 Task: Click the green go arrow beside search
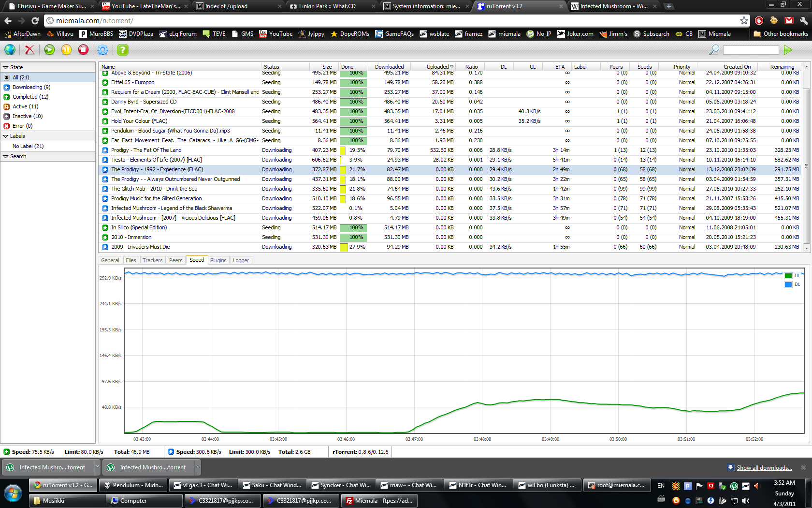788,49
